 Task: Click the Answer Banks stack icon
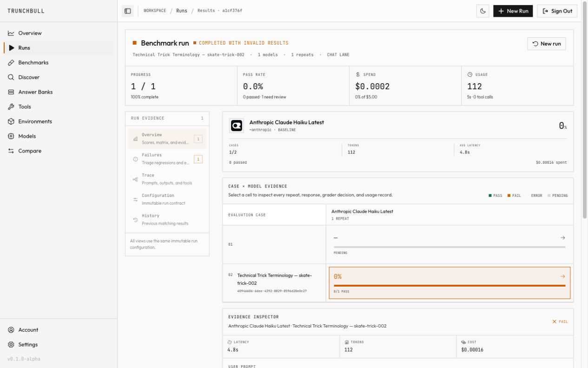tap(11, 92)
